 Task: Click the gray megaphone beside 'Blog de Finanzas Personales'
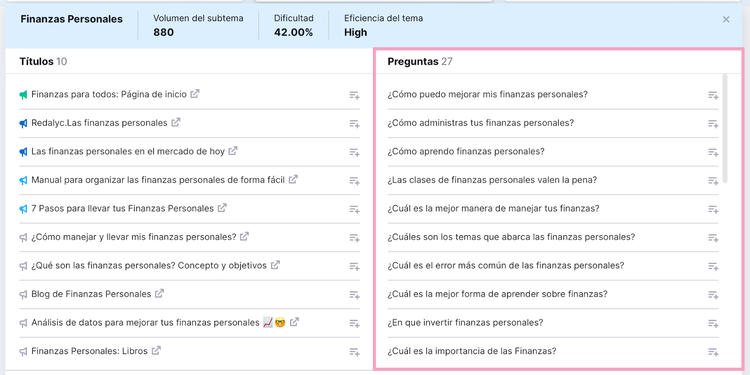[x=23, y=295]
